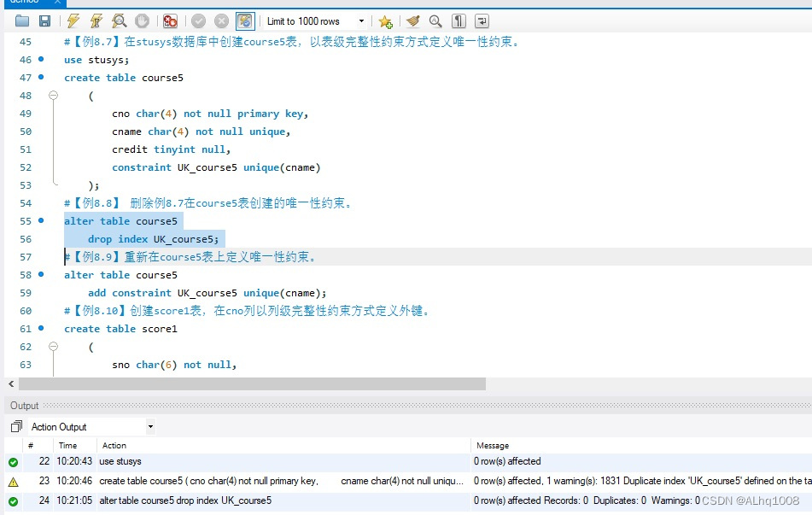This screenshot has width=812, height=515.
Task: Click warning icon on output row 23
Action: tap(14, 482)
